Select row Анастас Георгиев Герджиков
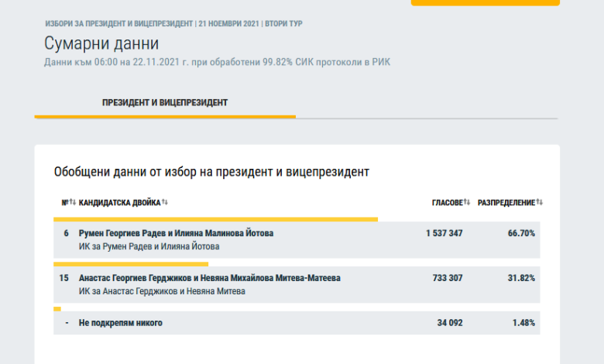Viewport: 604px width, 364px height. [297, 284]
